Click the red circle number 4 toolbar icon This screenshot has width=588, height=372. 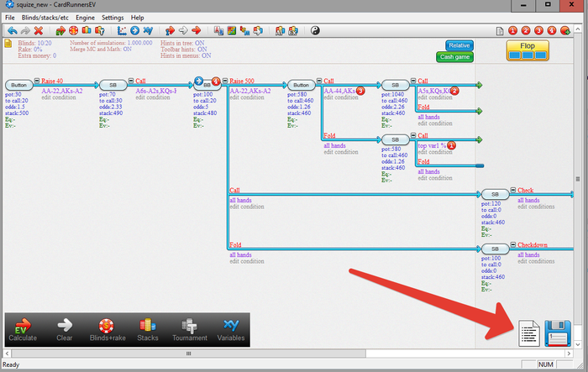click(552, 31)
